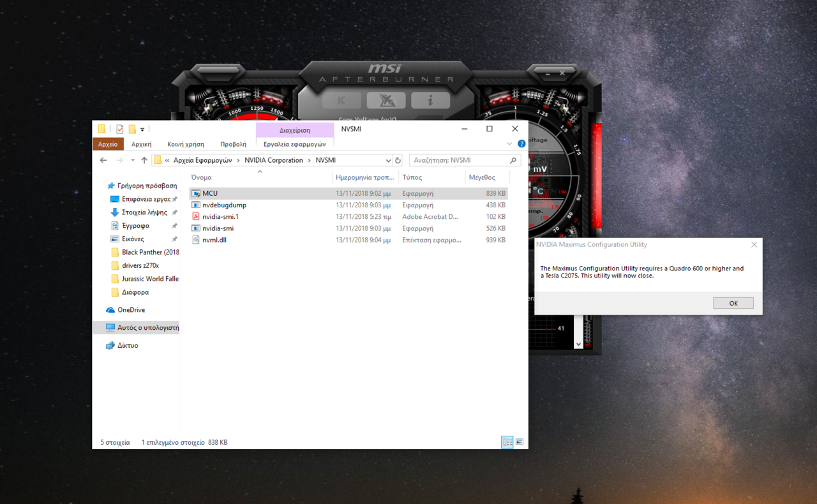817x504 pixels.
Task: Open Explorer help with the blue question icon
Action: [x=521, y=144]
